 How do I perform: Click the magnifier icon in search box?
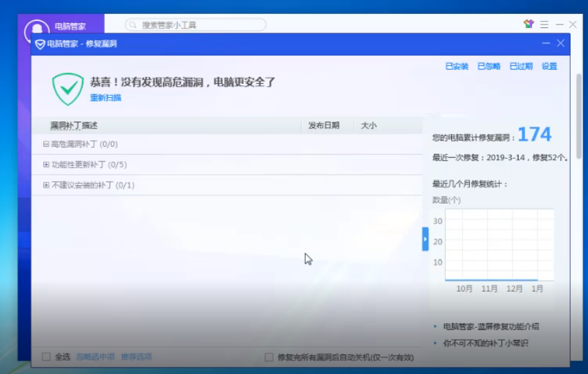click(x=133, y=25)
